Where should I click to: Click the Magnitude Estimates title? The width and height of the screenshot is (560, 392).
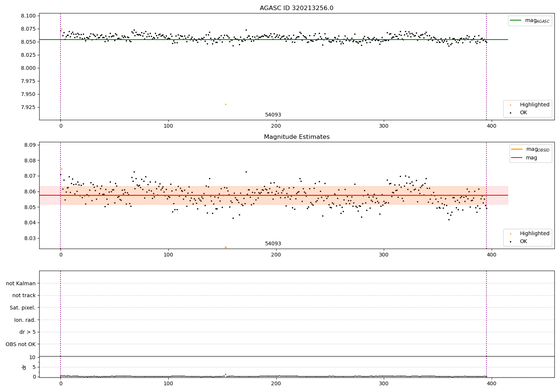296,137
